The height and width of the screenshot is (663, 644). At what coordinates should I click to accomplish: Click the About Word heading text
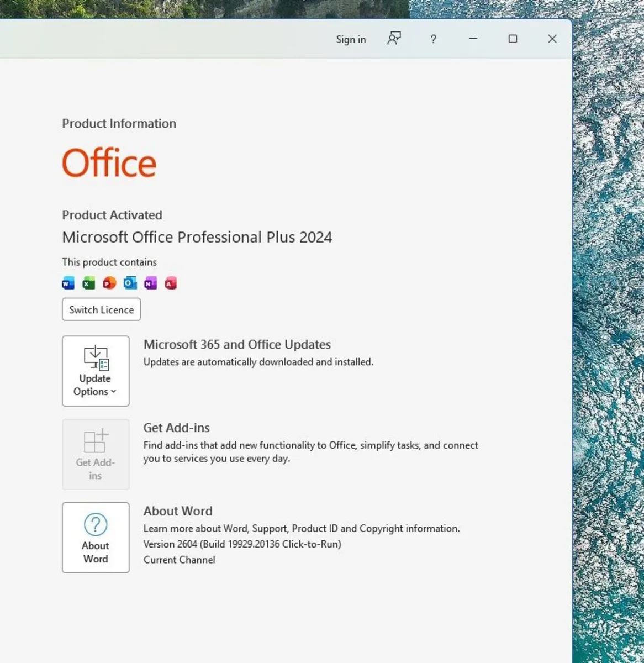pyautogui.click(x=178, y=511)
